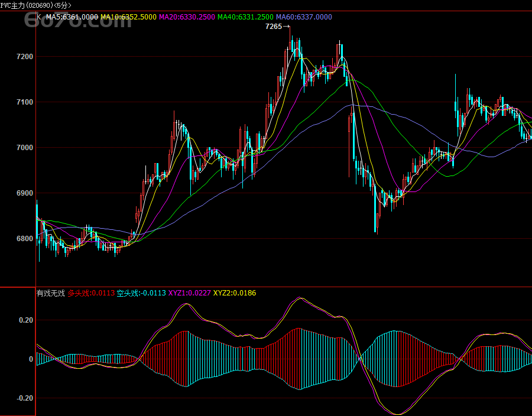Select the MA10:6352.5000 indicator label
The height and width of the screenshot is (416, 532).
tap(128, 17)
